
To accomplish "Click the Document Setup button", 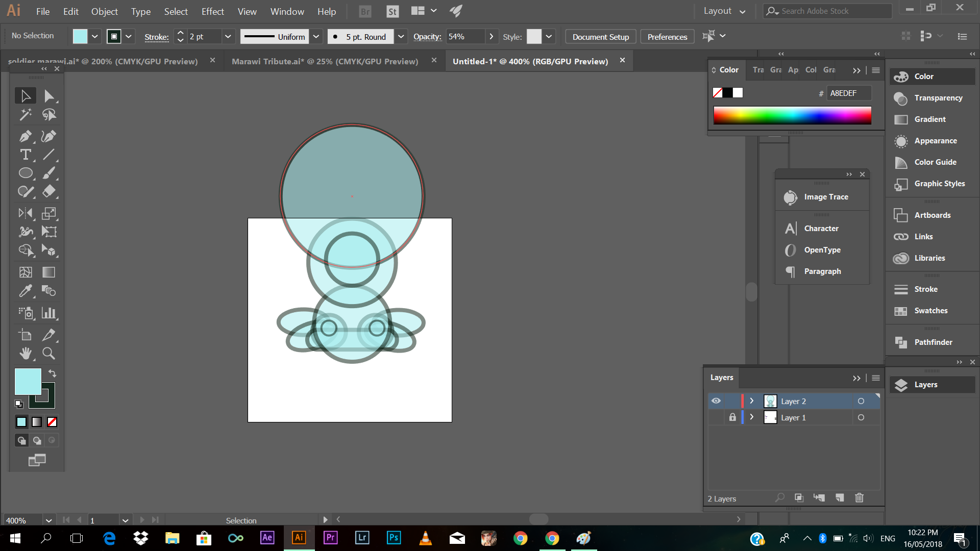I will pos(601,37).
